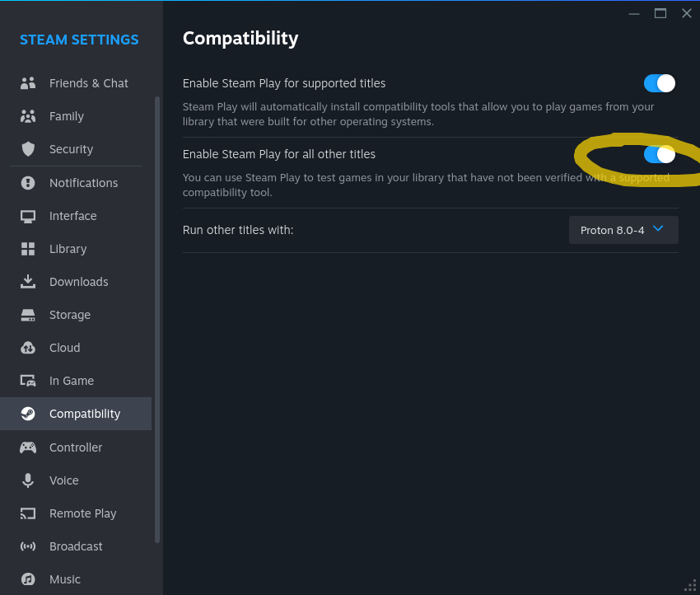Select the Downloads arrow icon
700x595 pixels.
[27, 281]
